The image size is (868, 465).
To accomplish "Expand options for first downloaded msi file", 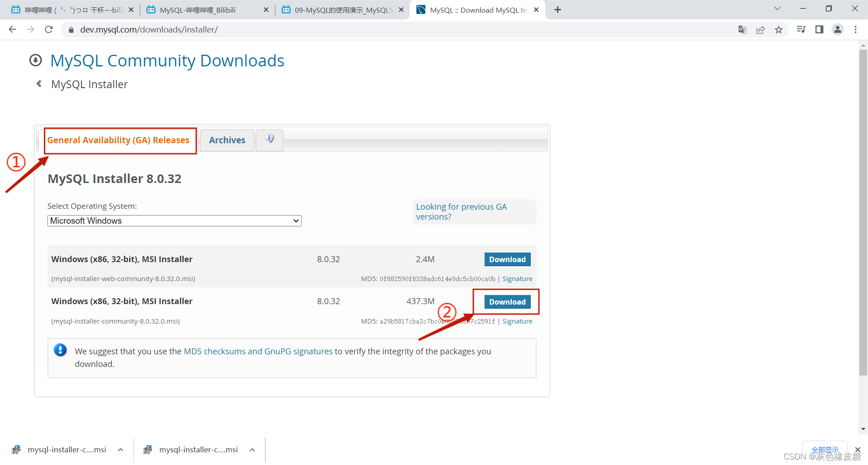I will coord(120,450).
